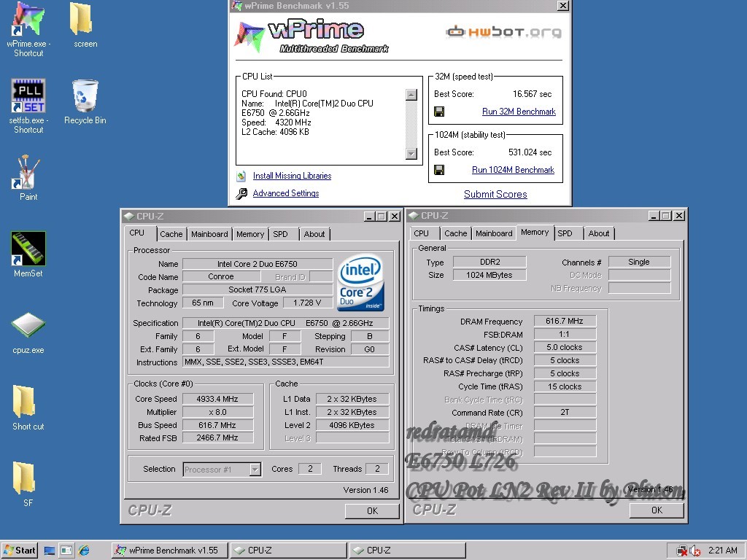The width and height of the screenshot is (747, 560).
Task: Click the volume tray icon
Action: click(695, 551)
